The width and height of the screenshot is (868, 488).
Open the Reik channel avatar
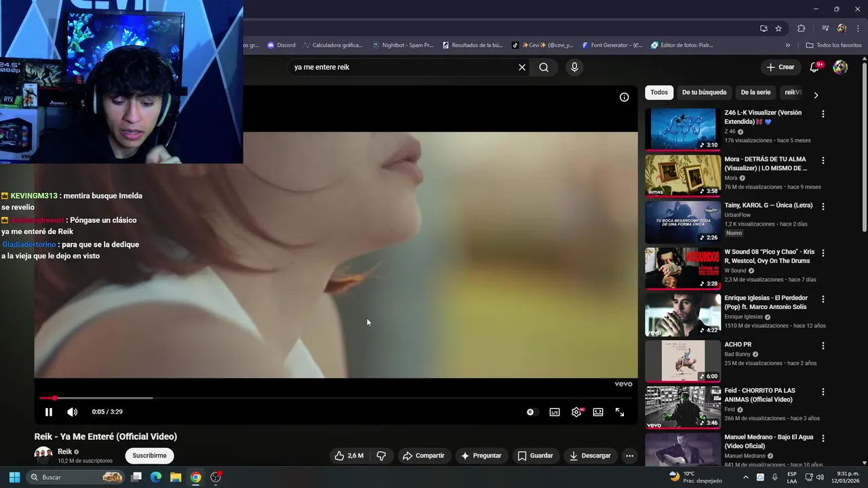click(x=43, y=455)
